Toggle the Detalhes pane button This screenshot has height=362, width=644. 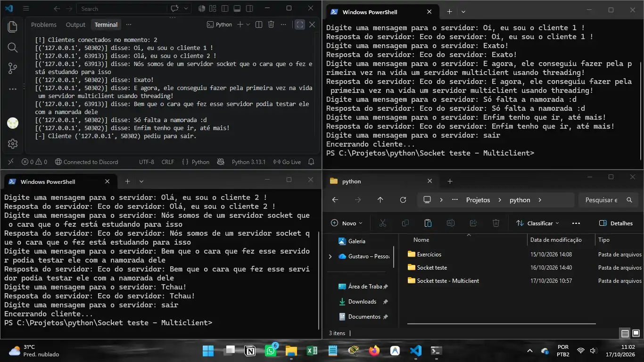tap(616, 223)
